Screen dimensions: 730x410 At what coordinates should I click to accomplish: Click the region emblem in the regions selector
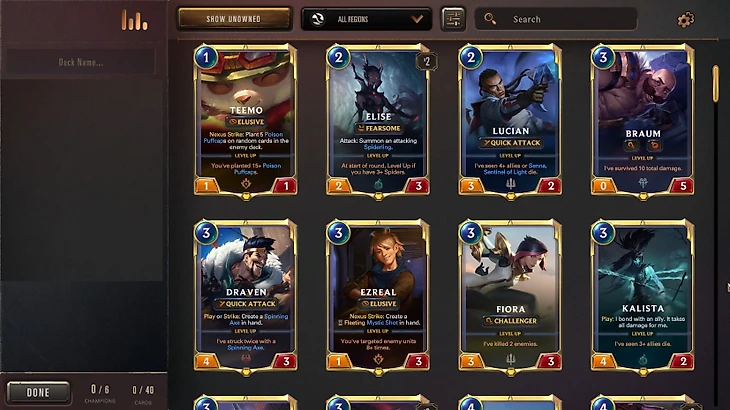click(318, 19)
